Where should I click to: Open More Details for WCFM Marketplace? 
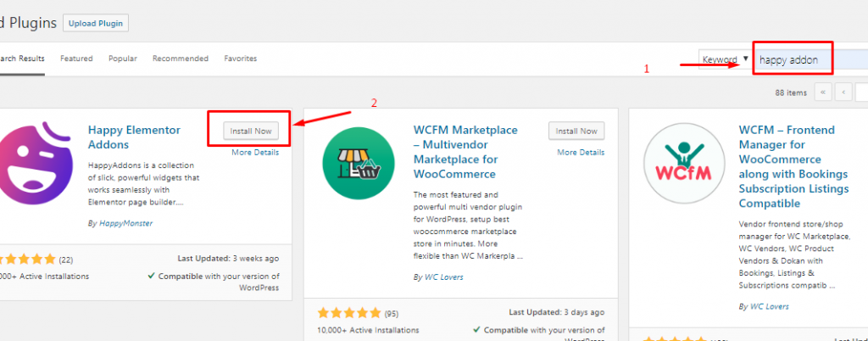581,152
